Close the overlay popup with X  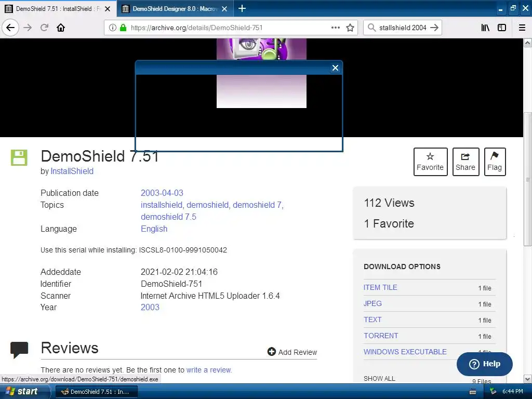(335, 68)
